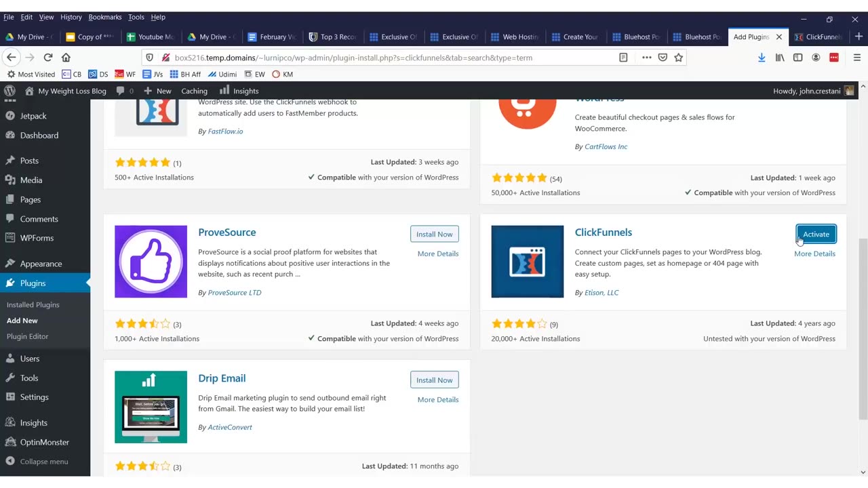Switch to the ClickFunnels browser tab

[818, 37]
